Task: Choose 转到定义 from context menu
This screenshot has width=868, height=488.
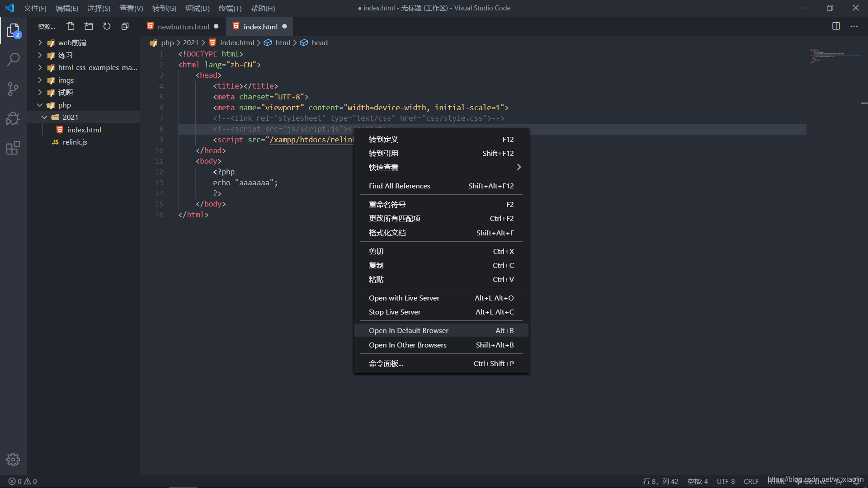Action: [x=441, y=139]
